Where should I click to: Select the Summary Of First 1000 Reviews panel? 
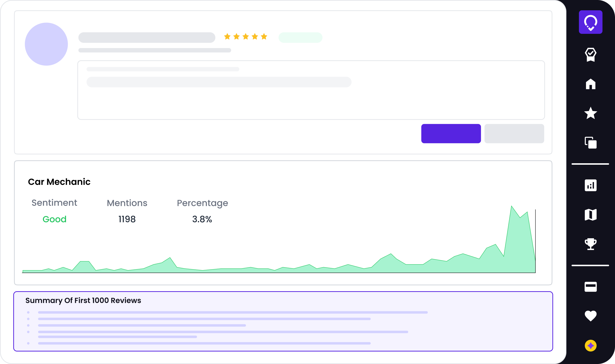click(x=283, y=321)
